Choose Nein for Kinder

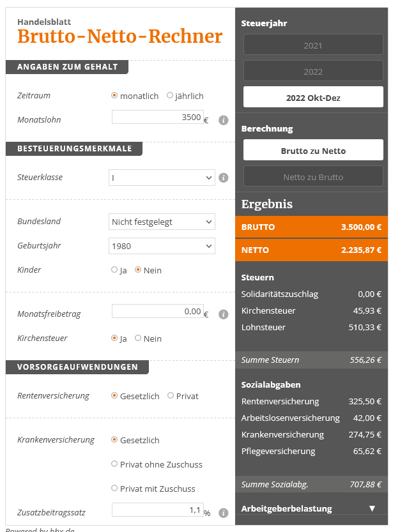tap(138, 270)
